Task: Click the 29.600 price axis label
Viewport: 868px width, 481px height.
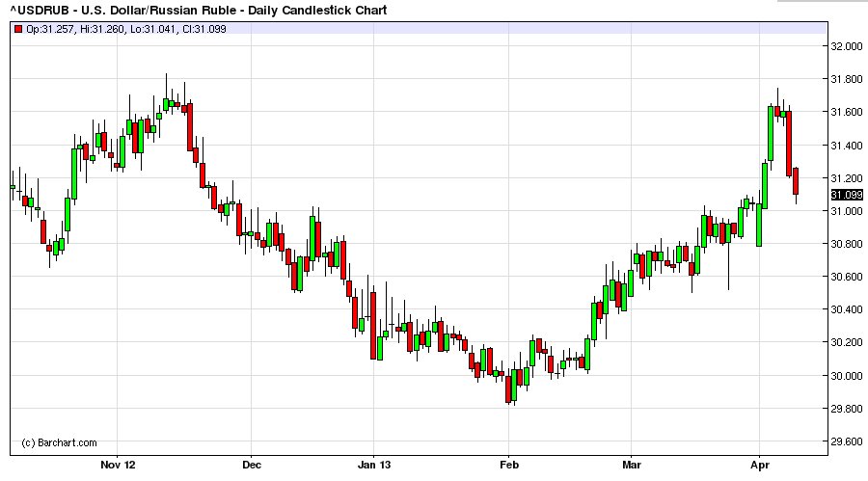Action: pos(847,441)
